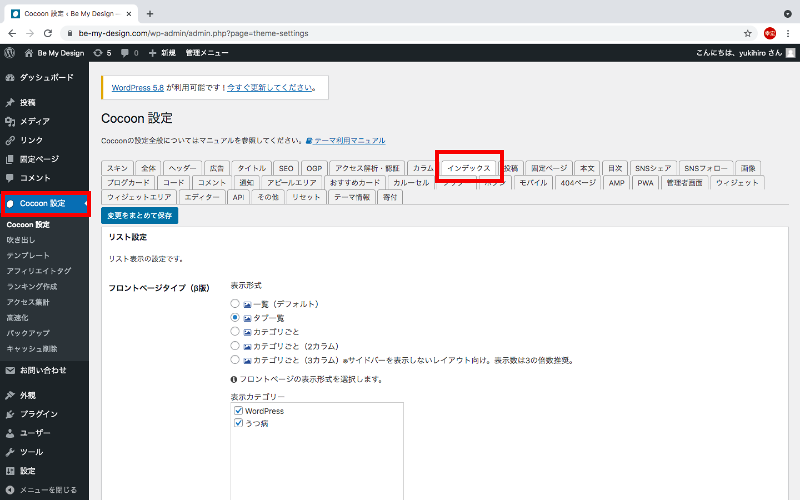The width and height of the screenshot is (800, 500).
Task: Open the 新規 menu in the admin bar
Action: (162, 52)
